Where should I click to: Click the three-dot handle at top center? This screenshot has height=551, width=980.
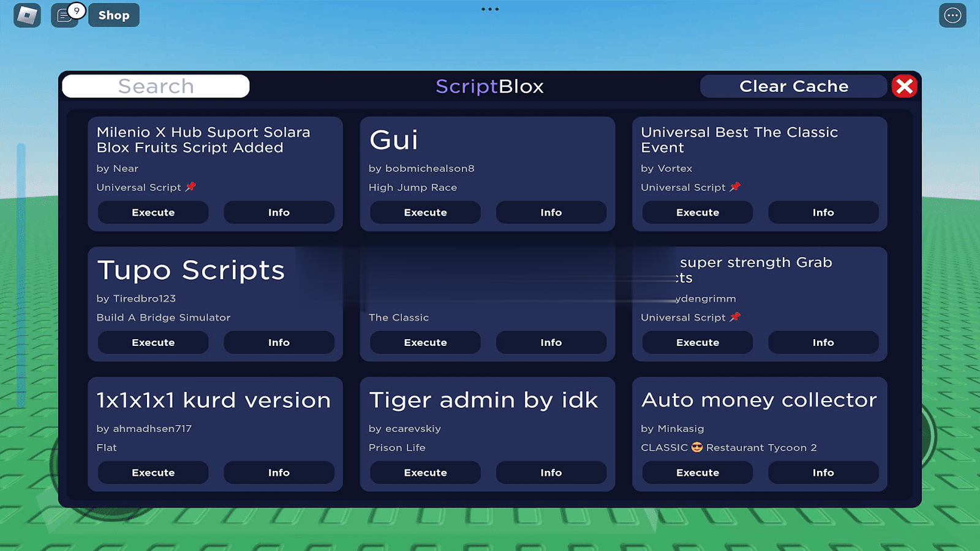click(x=490, y=9)
